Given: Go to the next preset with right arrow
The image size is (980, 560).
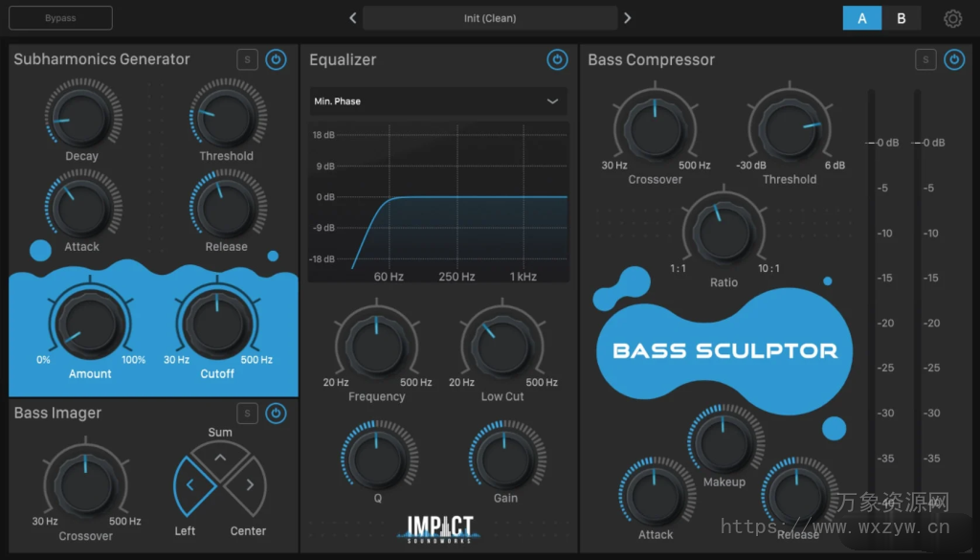Looking at the screenshot, I should 627,17.
